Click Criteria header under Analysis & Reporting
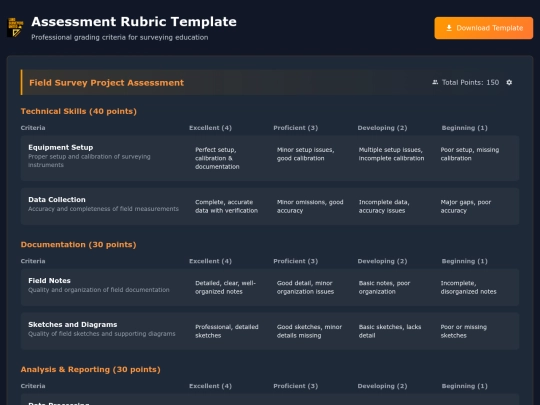The image size is (540, 405). click(33, 386)
